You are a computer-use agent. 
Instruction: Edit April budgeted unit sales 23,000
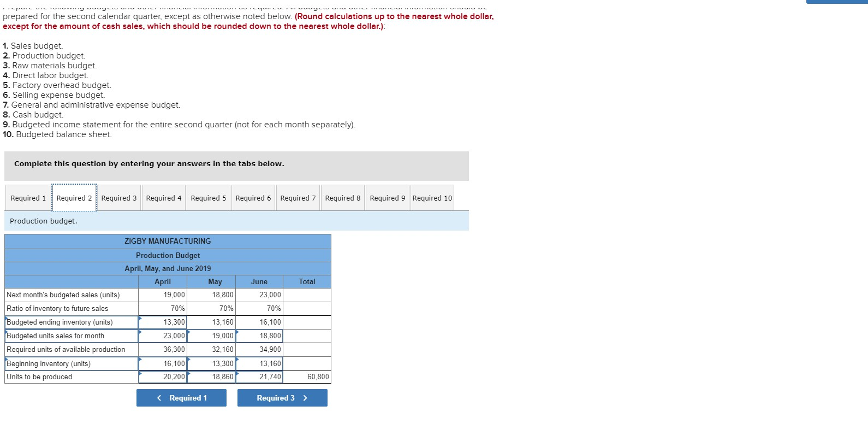coord(163,336)
